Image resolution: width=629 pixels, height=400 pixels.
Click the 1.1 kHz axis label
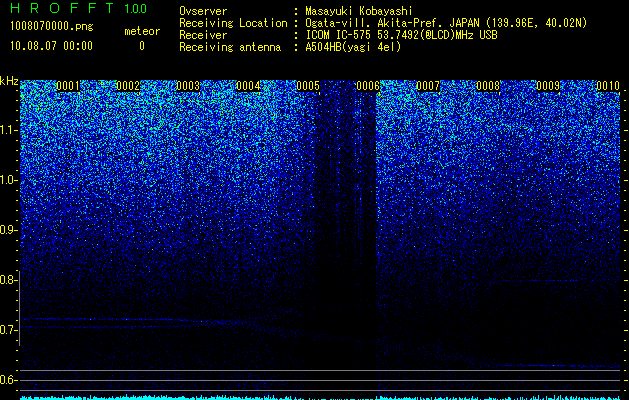click(7, 130)
